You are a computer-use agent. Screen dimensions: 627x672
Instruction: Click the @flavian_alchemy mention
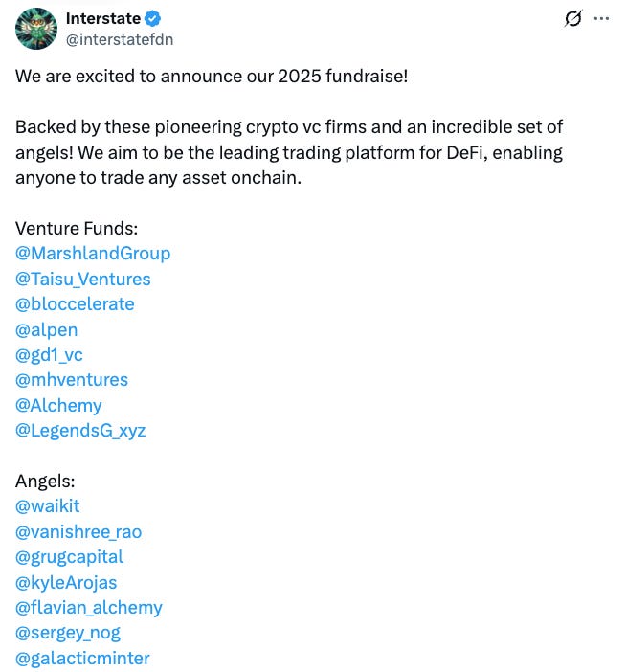(89, 608)
